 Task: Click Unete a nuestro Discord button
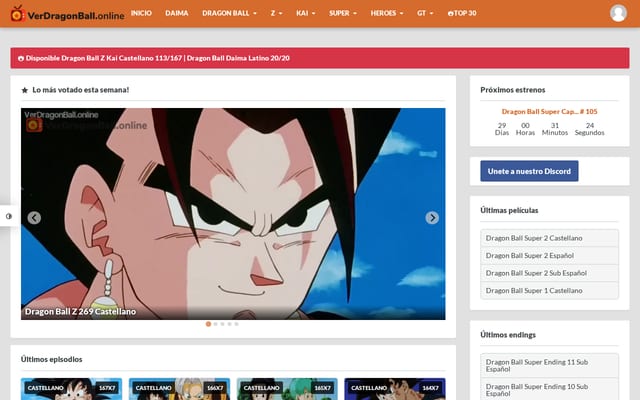pos(529,171)
